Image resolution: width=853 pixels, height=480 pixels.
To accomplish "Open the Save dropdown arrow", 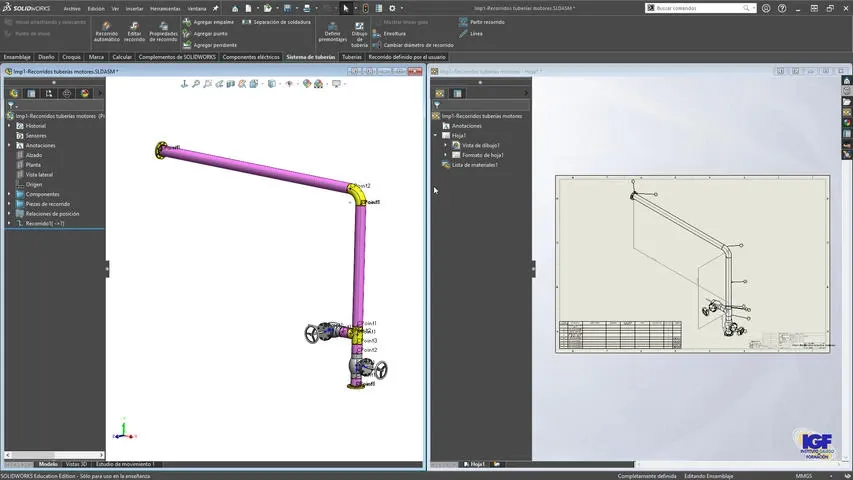I will (296, 8).
